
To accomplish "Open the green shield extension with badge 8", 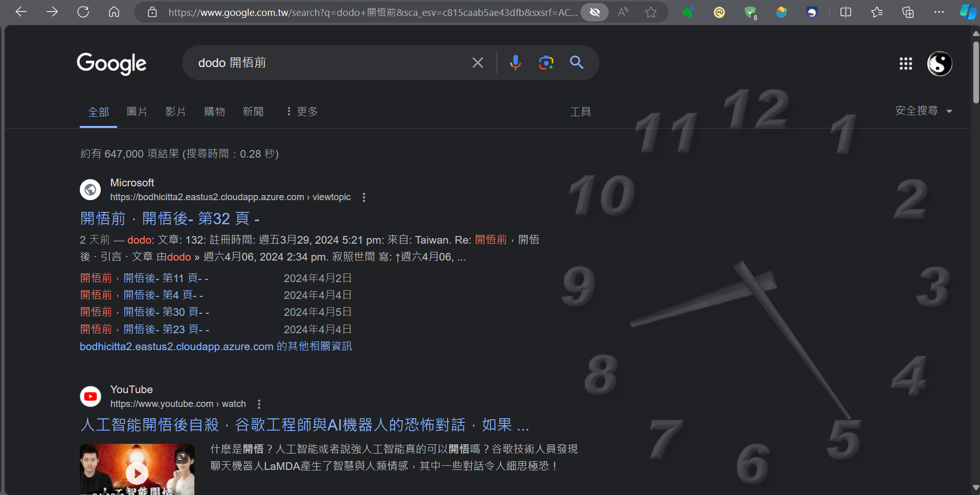I will pyautogui.click(x=750, y=13).
